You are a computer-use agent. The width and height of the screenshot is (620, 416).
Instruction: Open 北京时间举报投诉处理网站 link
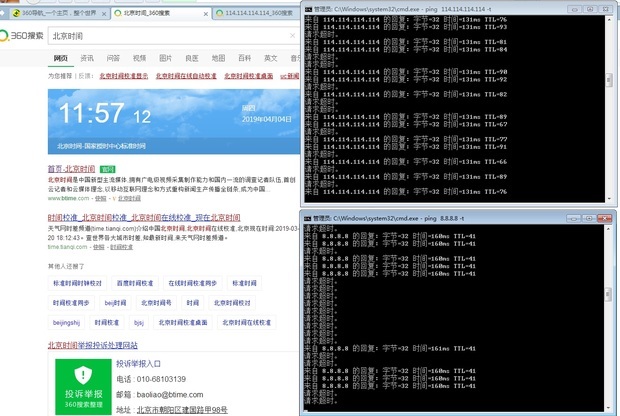(93, 345)
